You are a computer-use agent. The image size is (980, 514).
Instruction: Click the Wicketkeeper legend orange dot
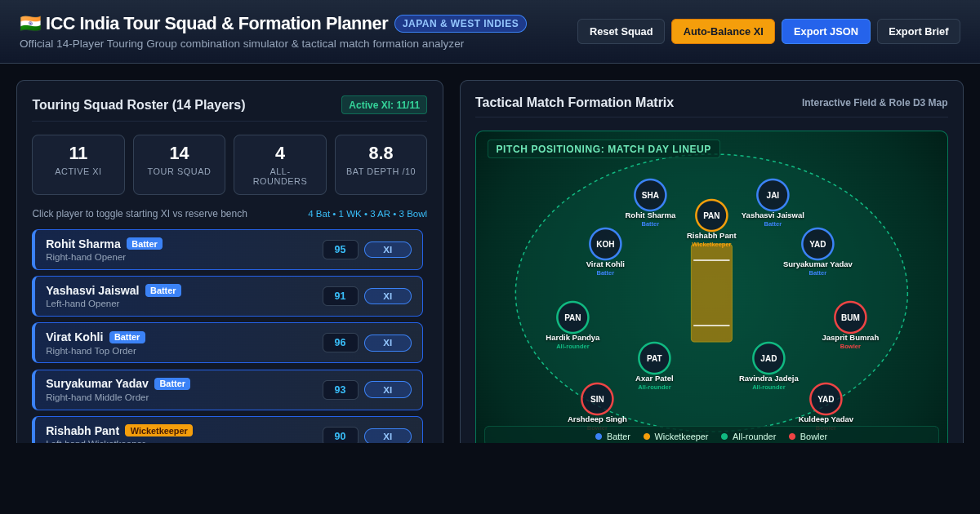tap(647, 436)
